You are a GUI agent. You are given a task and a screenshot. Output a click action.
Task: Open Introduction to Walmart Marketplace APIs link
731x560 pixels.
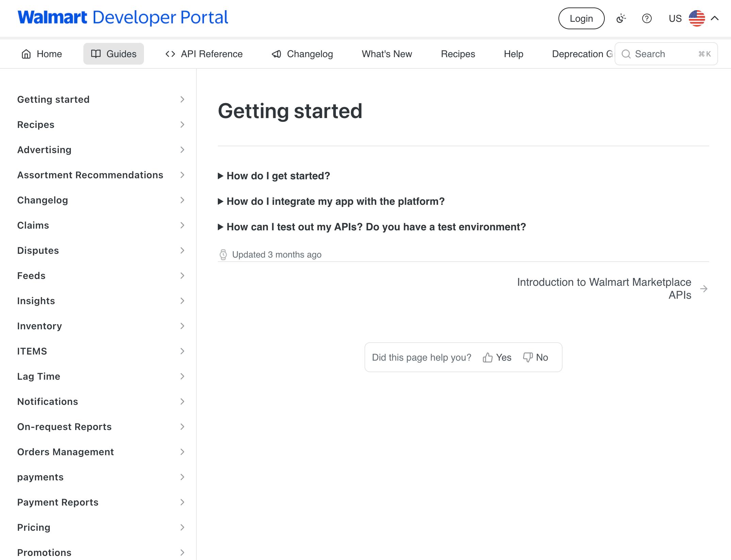coord(604,289)
